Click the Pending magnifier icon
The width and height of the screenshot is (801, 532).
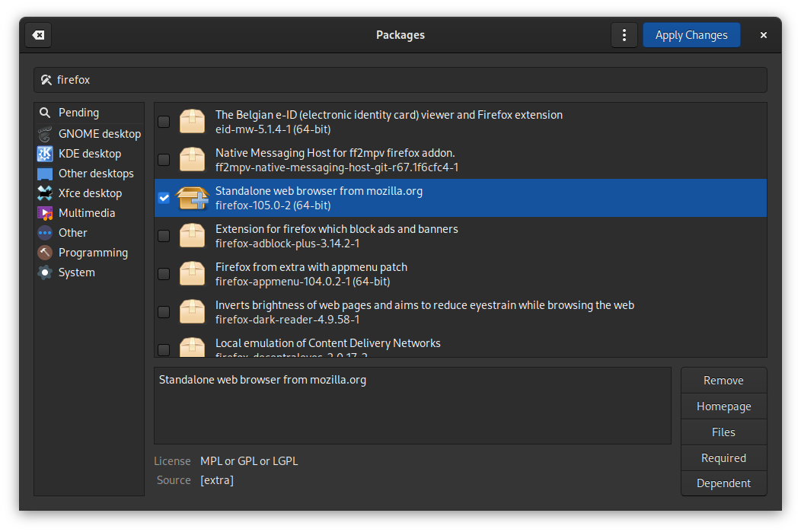pos(46,112)
